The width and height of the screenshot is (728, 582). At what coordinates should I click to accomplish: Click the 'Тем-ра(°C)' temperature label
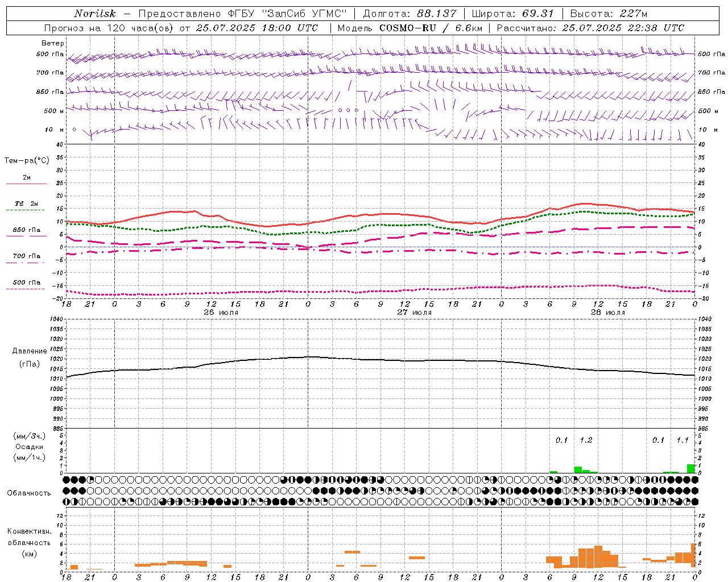pos(27,161)
